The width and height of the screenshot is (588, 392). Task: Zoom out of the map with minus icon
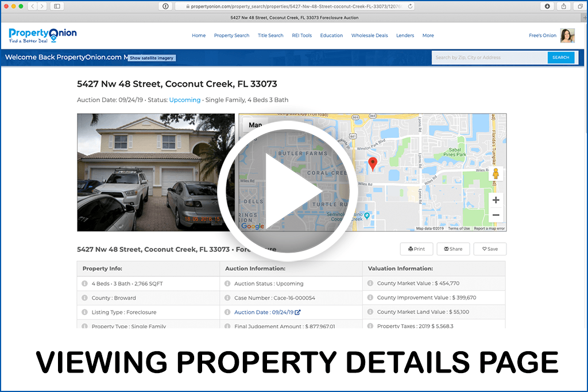tap(495, 214)
